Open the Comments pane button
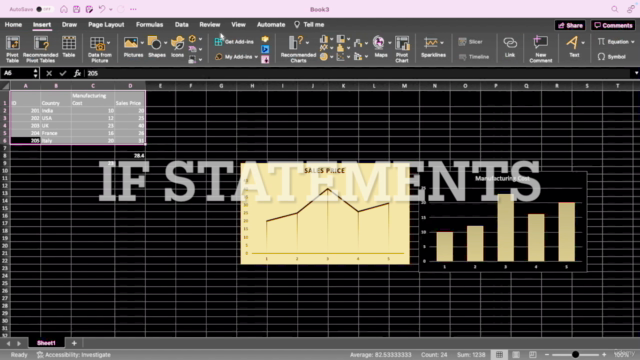 (x=613, y=25)
